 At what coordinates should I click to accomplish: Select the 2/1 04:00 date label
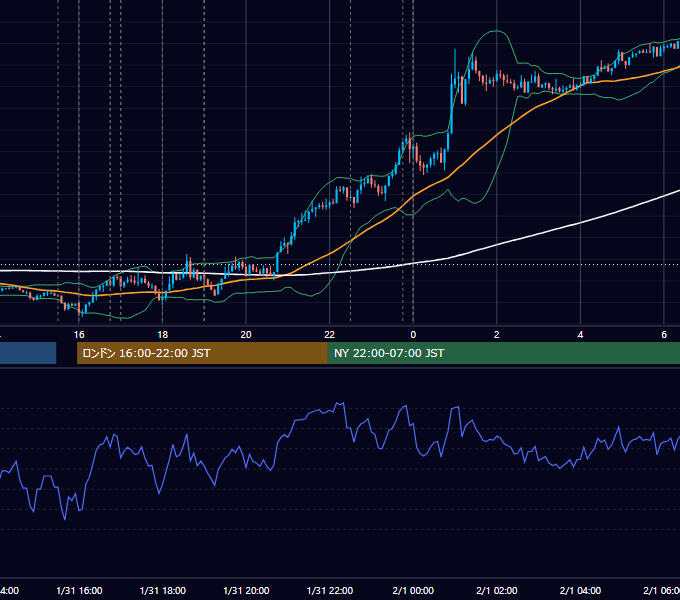580,590
